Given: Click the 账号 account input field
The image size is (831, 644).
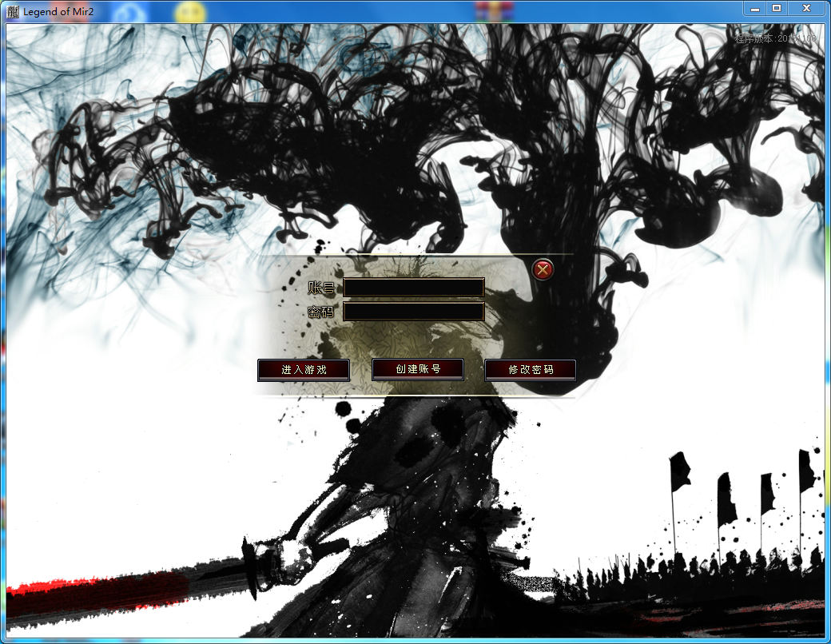Looking at the screenshot, I should [414, 288].
